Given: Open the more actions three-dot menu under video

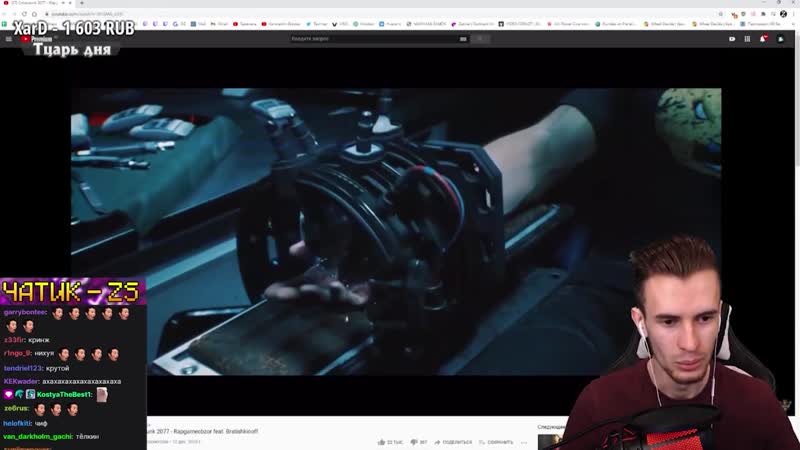Looking at the screenshot, I should pyautogui.click(x=524, y=442).
